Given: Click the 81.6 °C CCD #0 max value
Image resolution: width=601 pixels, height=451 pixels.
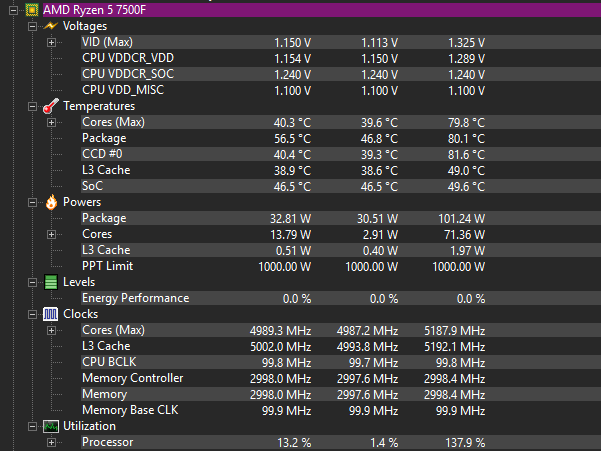Looking at the screenshot, I should [466, 154].
